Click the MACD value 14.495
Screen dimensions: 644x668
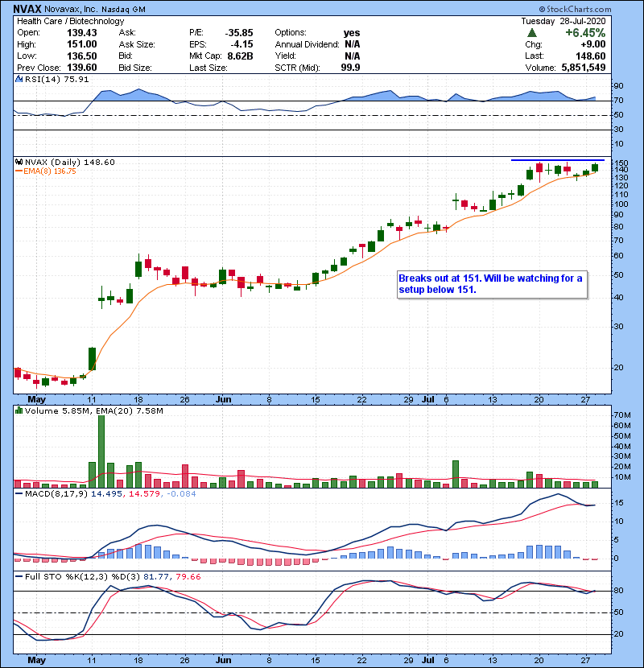point(105,494)
